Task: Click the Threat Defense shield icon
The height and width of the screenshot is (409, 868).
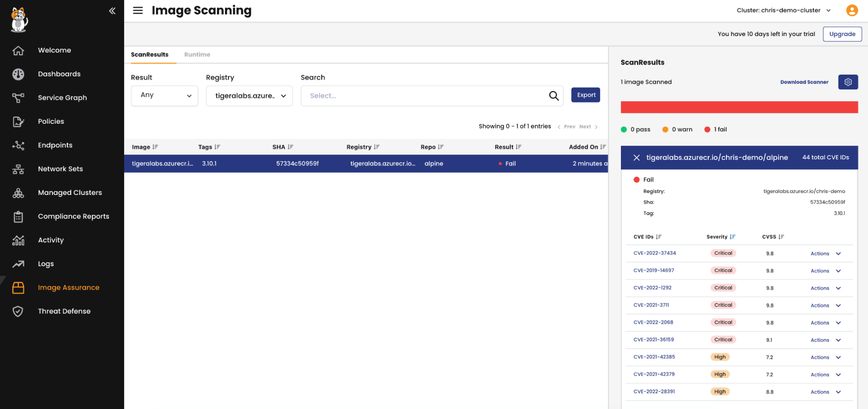Action: click(x=18, y=311)
